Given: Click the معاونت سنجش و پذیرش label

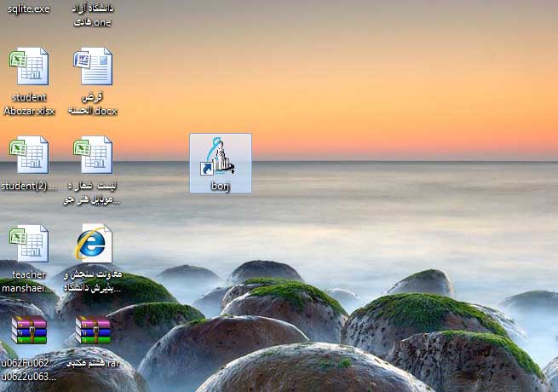Looking at the screenshot, I should click(x=93, y=281).
